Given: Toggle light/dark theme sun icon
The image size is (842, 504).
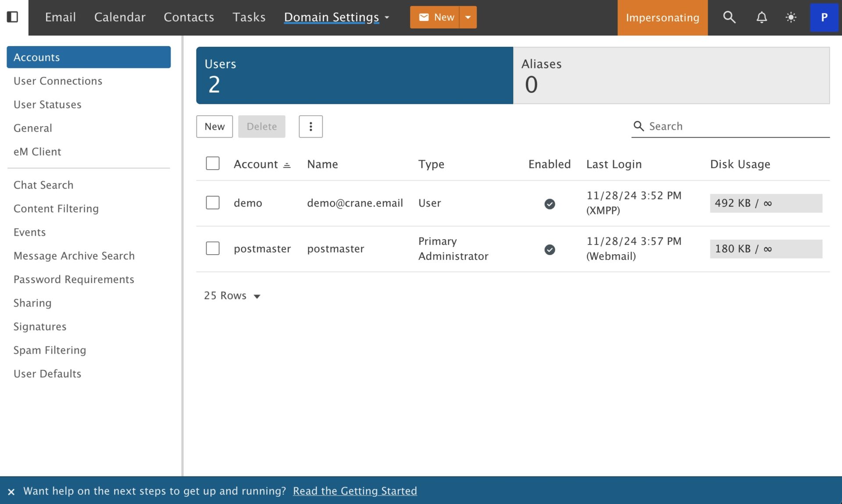Looking at the screenshot, I should point(791,17).
